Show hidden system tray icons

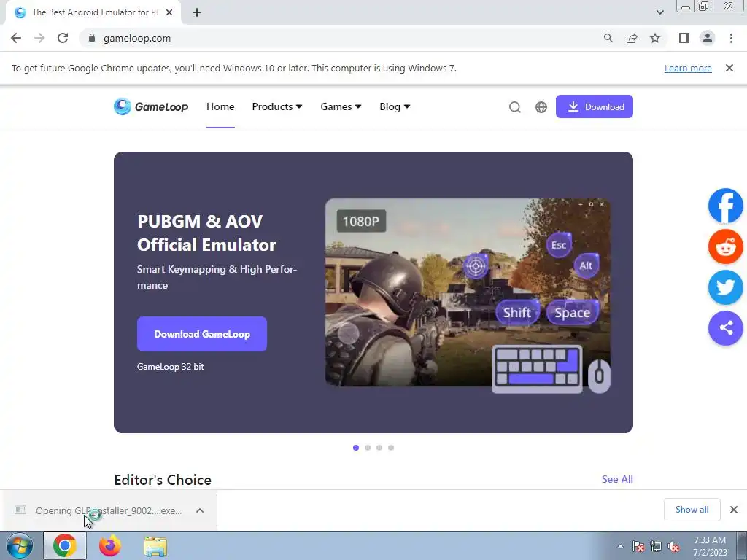click(620, 546)
